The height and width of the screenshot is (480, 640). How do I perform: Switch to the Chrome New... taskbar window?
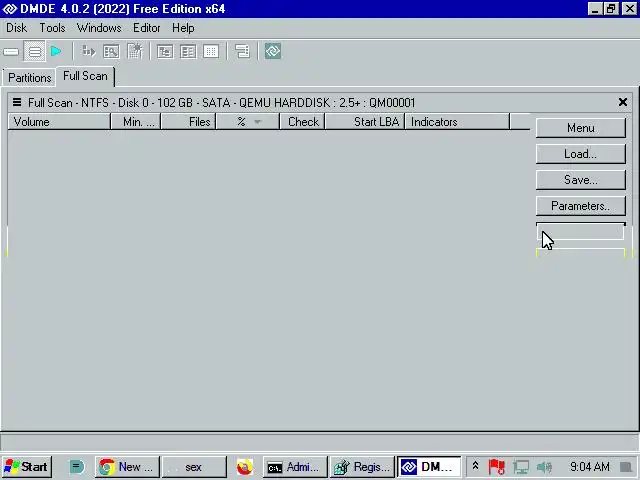point(127,467)
